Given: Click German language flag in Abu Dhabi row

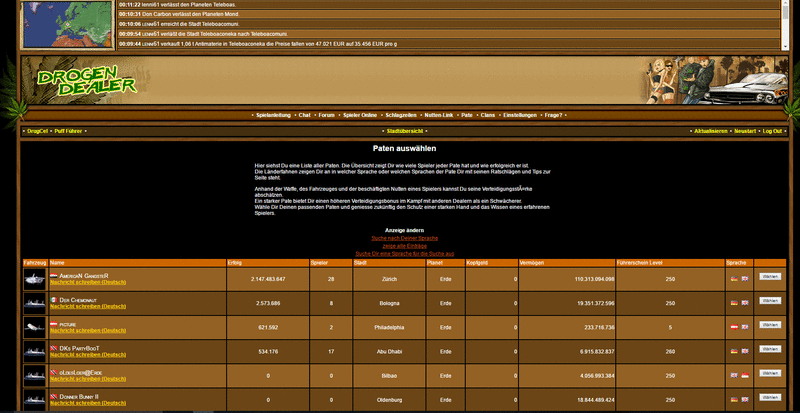Looking at the screenshot, I should 734,351.
